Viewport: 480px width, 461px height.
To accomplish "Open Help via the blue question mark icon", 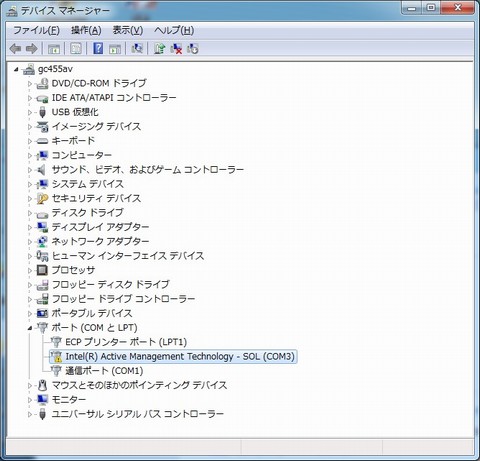I will (98, 49).
